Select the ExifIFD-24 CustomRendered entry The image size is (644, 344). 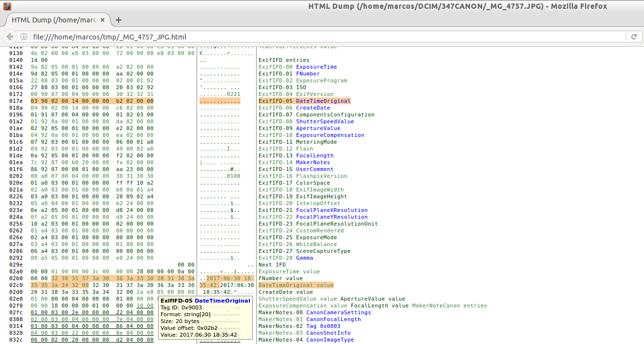[301, 231]
